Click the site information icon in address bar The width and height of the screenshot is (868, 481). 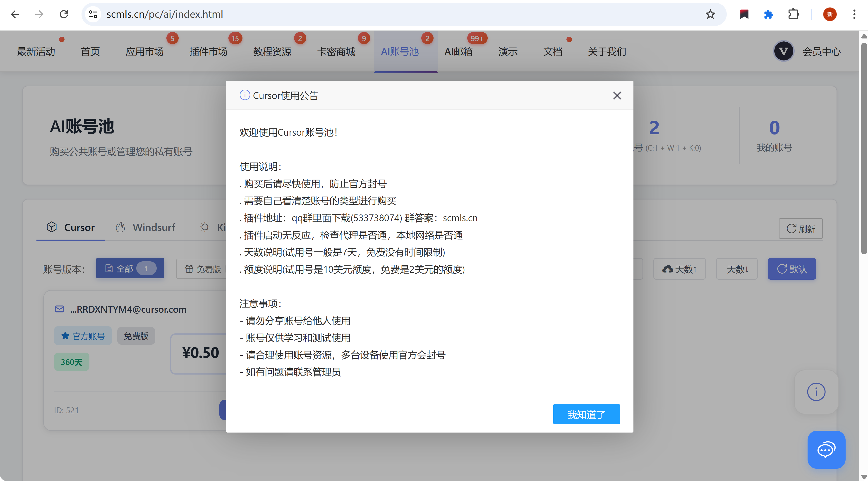pyautogui.click(x=93, y=14)
